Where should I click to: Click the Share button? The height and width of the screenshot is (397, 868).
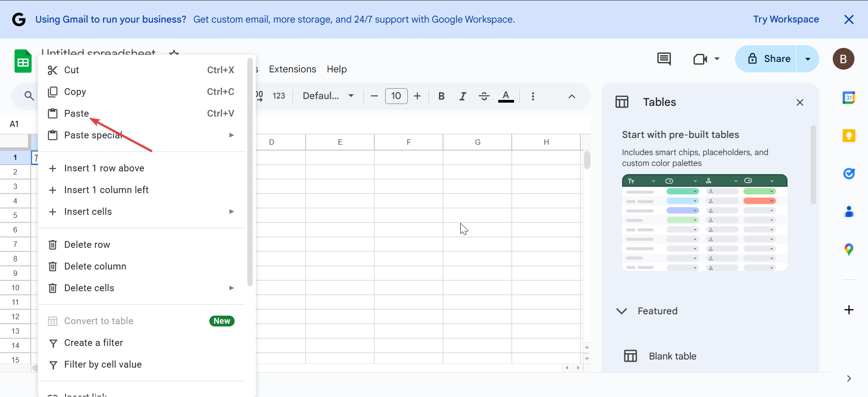pyautogui.click(x=766, y=59)
